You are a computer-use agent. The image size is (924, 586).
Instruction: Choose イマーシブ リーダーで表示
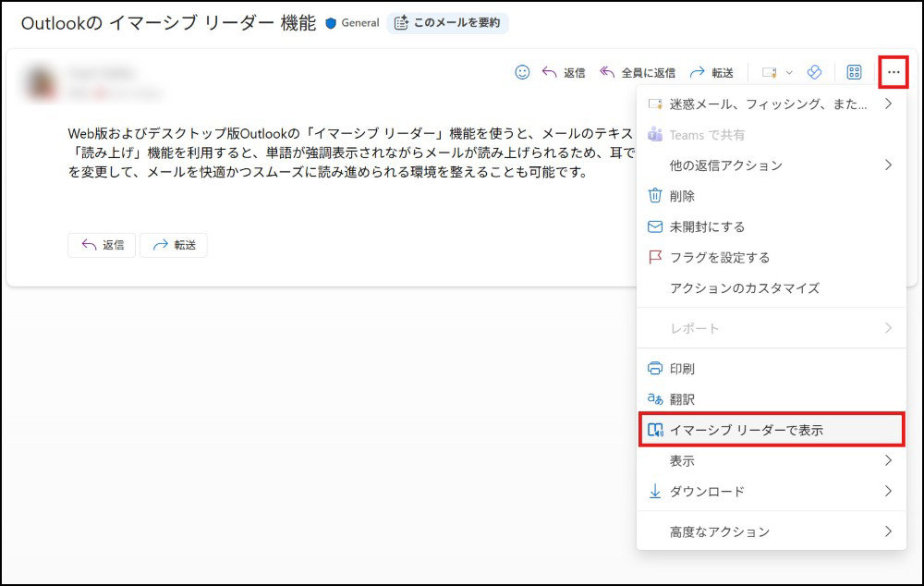(x=772, y=430)
